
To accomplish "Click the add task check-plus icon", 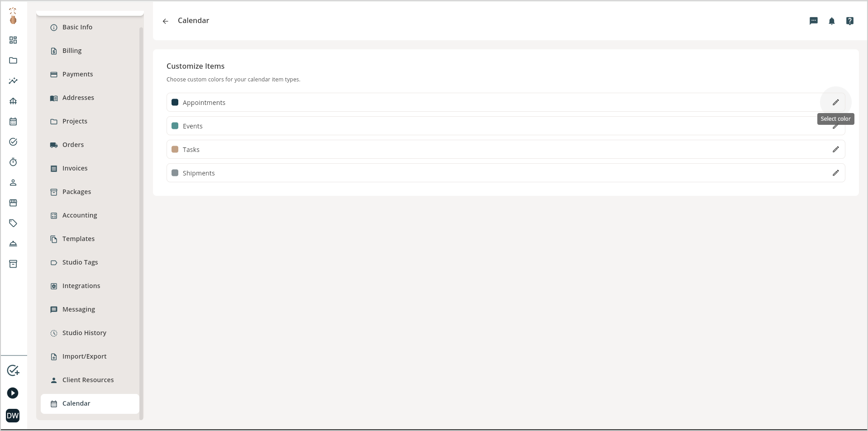I will click(x=13, y=370).
